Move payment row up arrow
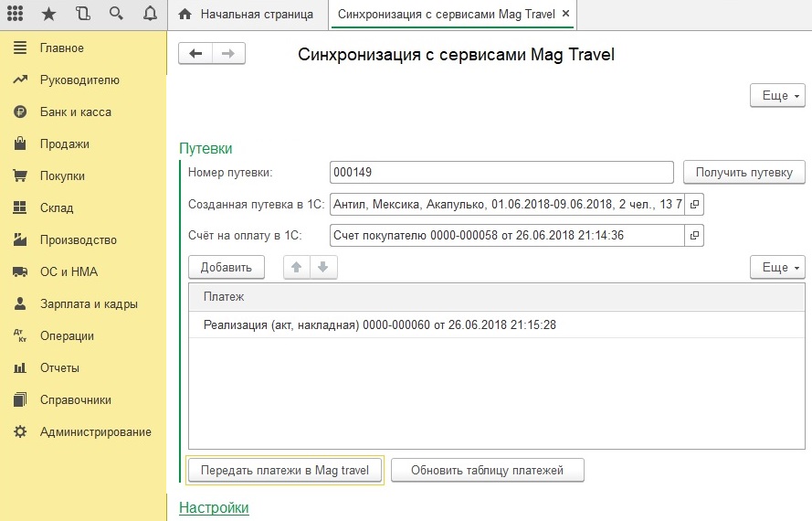This screenshot has height=521, width=812. pos(296,268)
